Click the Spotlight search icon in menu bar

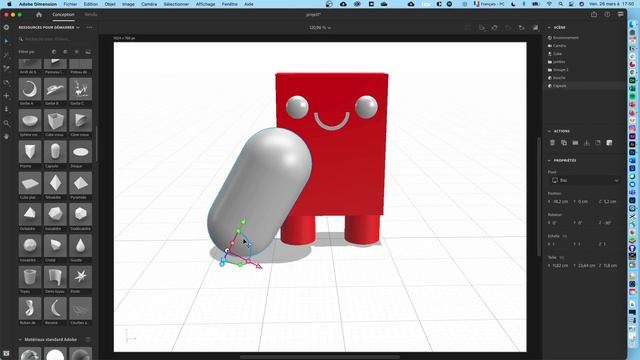click(560, 4)
